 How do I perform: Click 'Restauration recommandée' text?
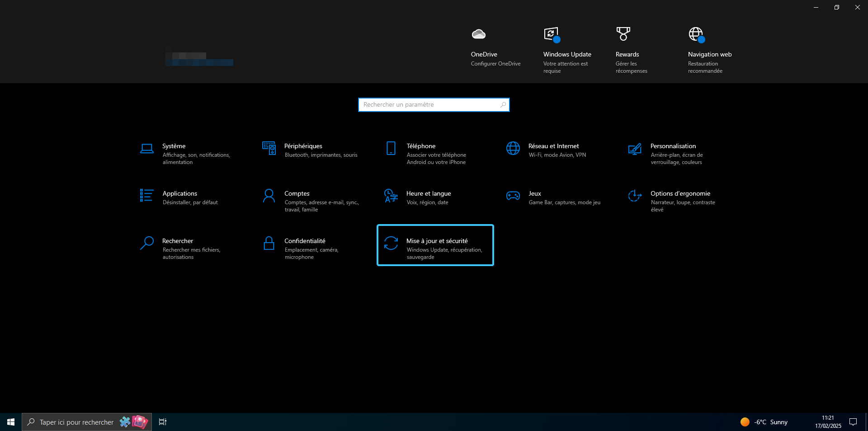point(705,67)
